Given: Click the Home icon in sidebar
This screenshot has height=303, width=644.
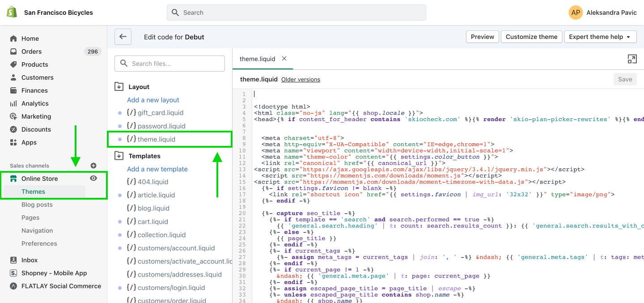Looking at the screenshot, I should [x=13, y=38].
